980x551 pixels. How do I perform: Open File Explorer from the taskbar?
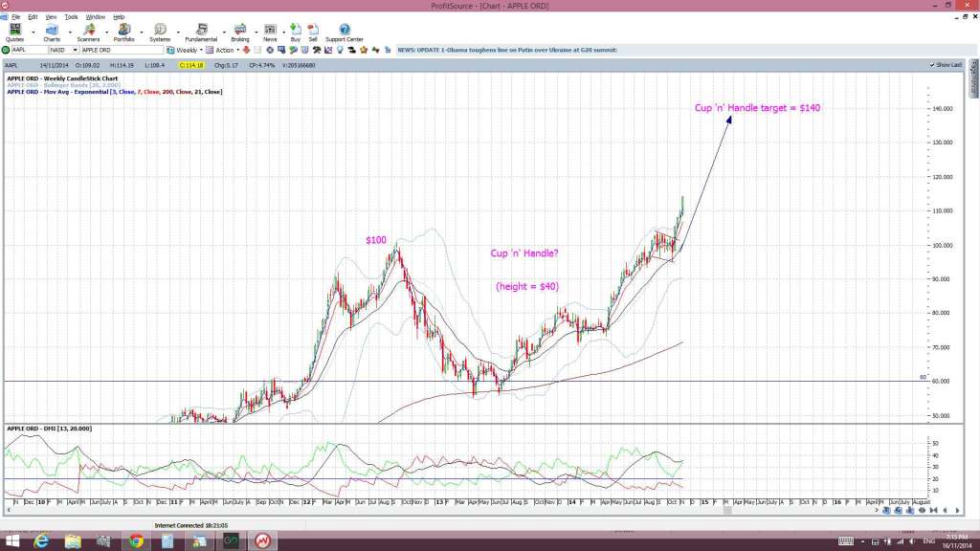[x=73, y=541]
